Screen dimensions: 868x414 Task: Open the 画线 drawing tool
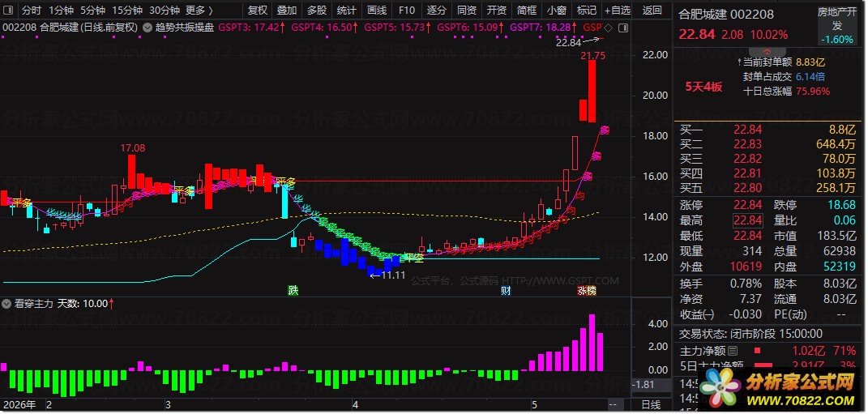pos(376,10)
